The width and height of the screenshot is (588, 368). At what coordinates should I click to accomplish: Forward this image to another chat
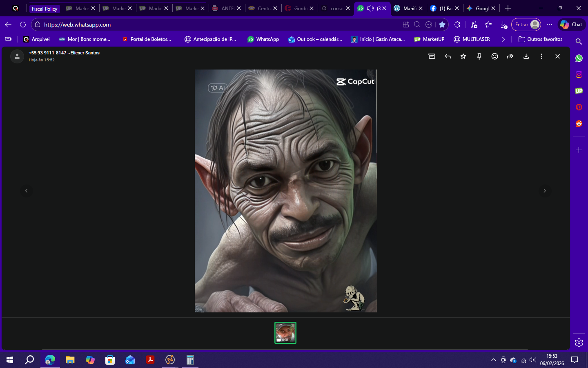coord(510,56)
